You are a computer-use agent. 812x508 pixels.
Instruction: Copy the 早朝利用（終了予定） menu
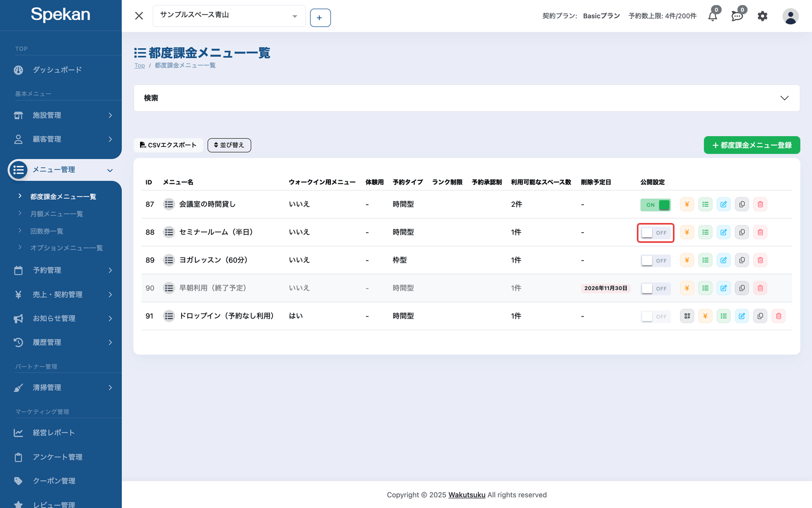(x=742, y=288)
